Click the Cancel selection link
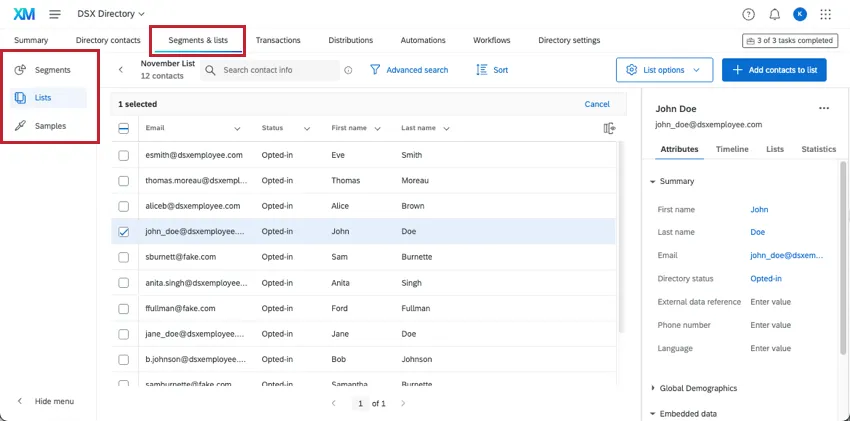The width and height of the screenshot is (850, 421). tap(597, 104)
